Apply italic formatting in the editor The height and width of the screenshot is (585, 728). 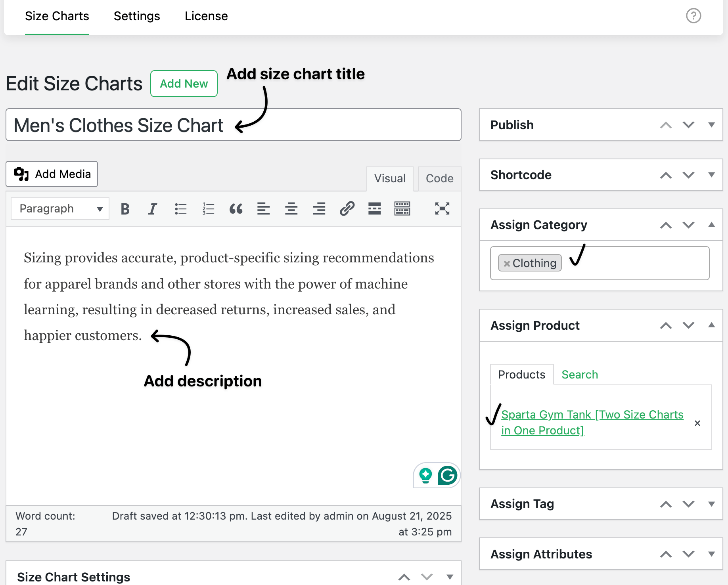point(153,208)
